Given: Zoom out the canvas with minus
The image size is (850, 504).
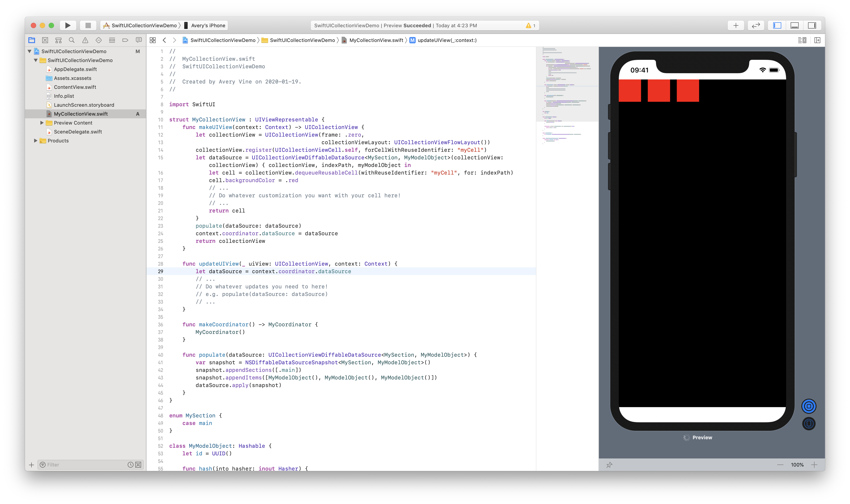Looking at the screenshot, I should pos(780,464).
